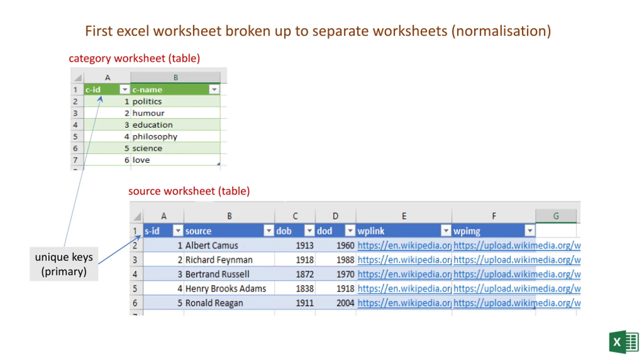Expand the source column filter arrow

[x=268, y=231]
